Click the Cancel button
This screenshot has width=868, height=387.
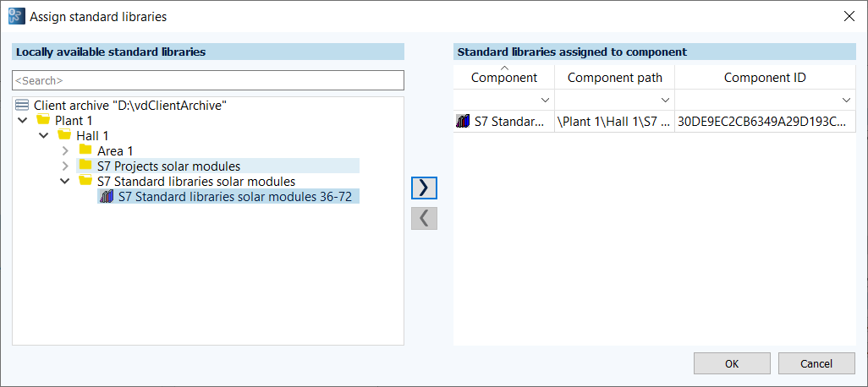point(816,363)
